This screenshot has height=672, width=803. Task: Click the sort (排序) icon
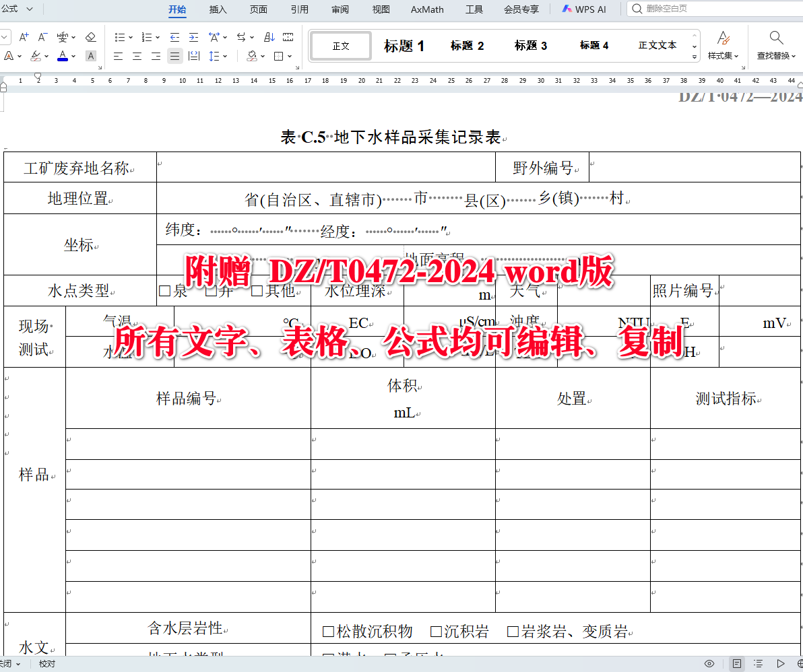tap(269, 37)
